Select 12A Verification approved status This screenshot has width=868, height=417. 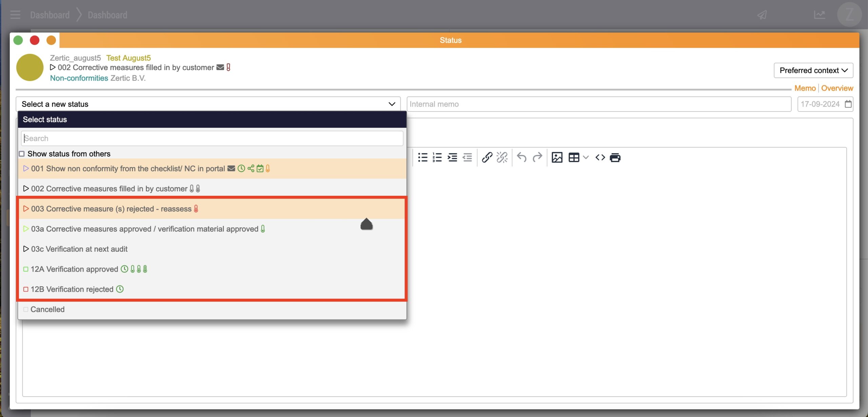[75, 269]
